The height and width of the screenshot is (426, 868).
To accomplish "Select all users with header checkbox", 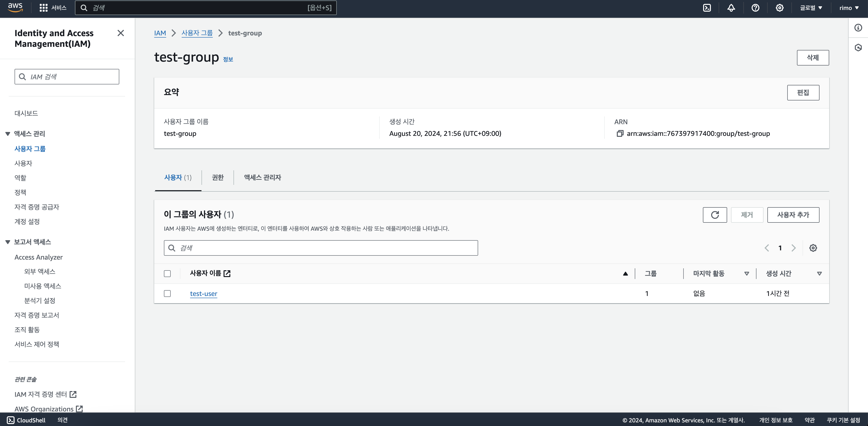I will click(167, 273).
